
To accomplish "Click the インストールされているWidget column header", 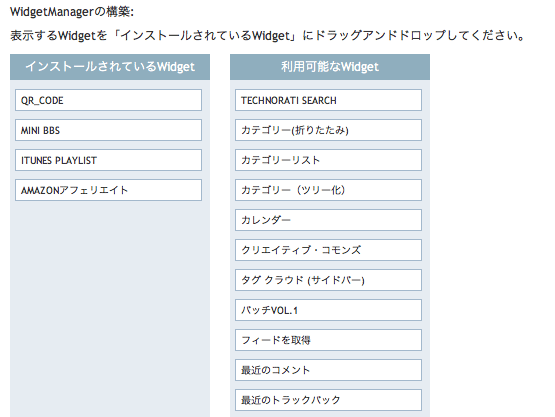I will click(110, 67).
